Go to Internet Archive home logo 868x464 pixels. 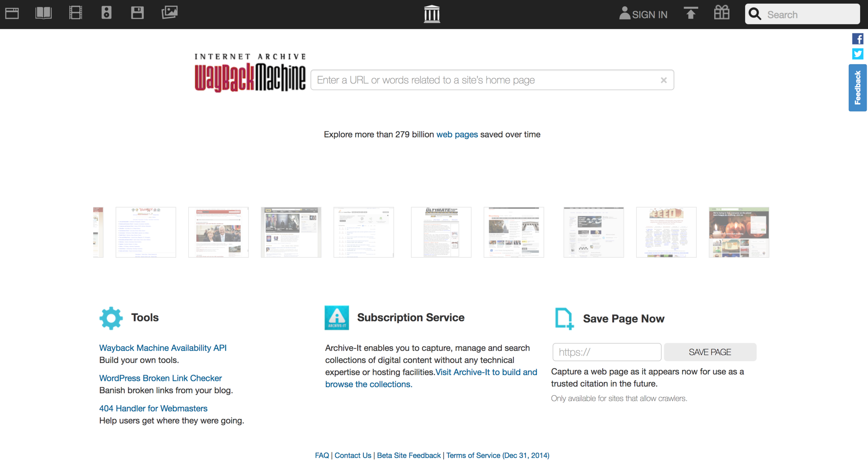(432, 14)
